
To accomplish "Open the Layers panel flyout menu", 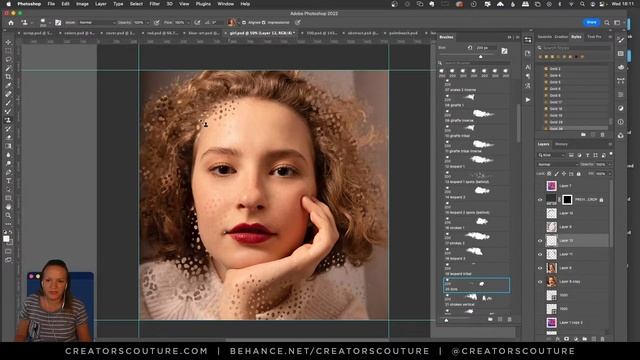I will (x=610, y=144).
